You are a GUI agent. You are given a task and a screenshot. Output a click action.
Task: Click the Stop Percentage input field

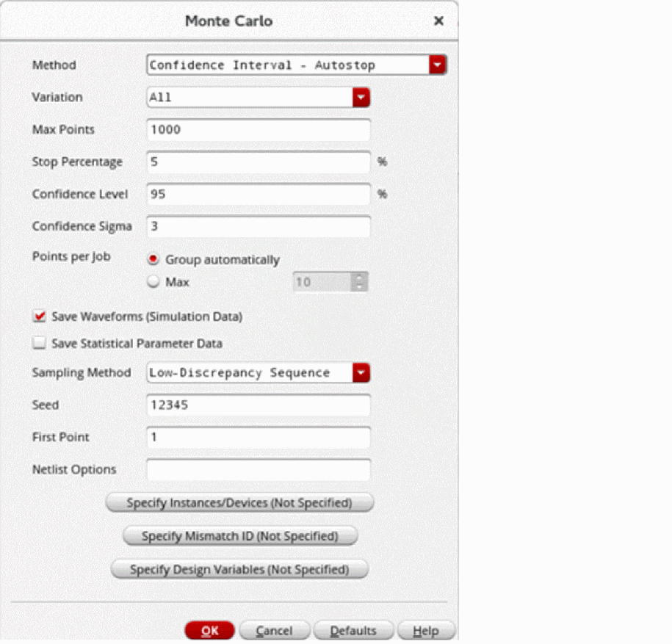click(259, 162)
